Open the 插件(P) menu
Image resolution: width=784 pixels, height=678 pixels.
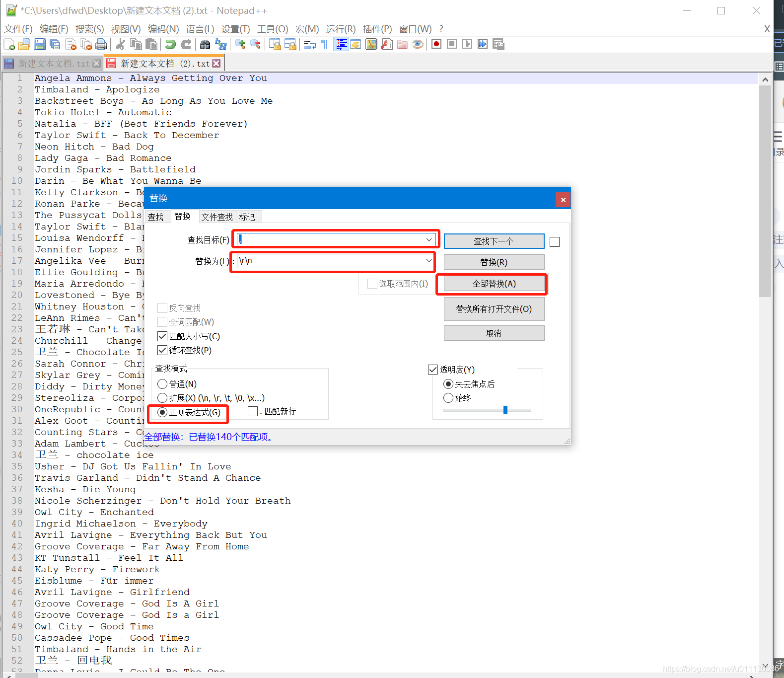click(x=377, y=29)
